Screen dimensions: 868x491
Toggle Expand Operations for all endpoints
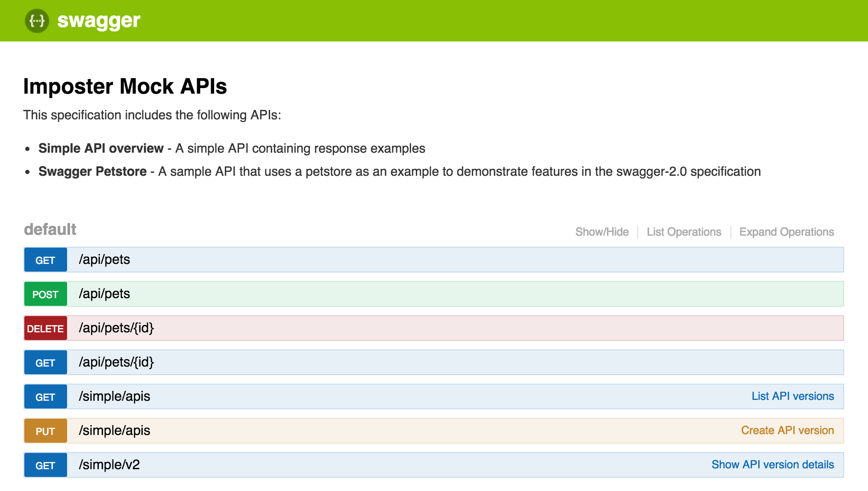(x=787, y=231)
